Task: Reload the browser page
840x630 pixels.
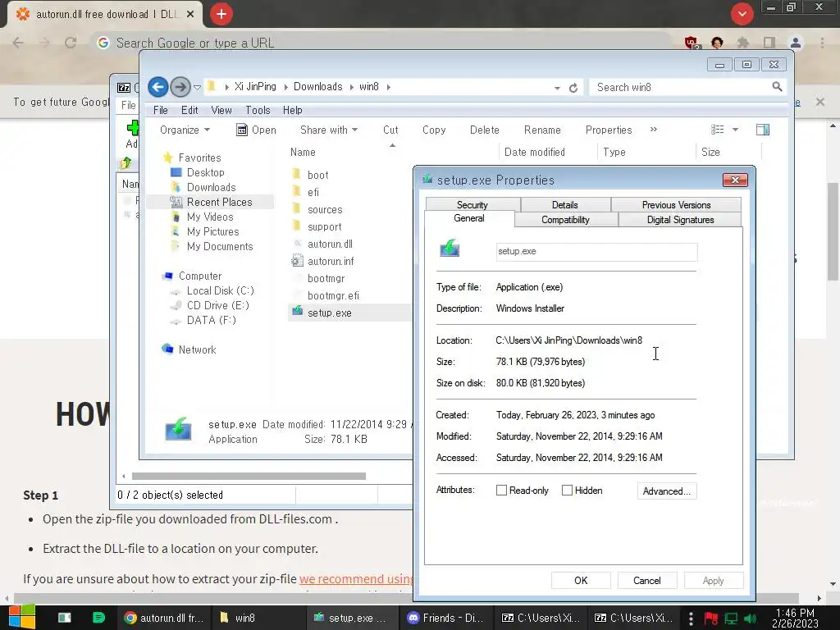Action: 71,43
